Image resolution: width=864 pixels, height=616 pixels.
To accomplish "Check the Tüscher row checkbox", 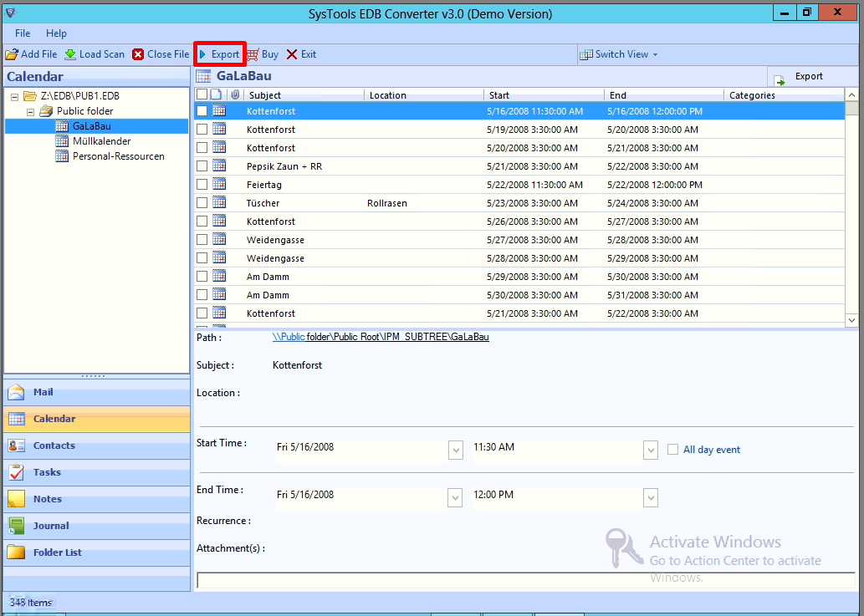I will (x=202, y=202).
